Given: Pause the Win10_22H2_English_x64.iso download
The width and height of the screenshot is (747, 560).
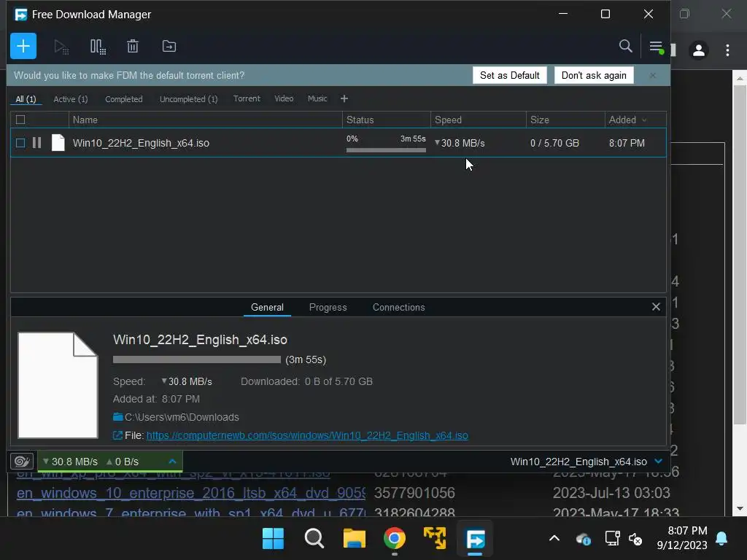Looking at the screenshot, I should 36,143.
